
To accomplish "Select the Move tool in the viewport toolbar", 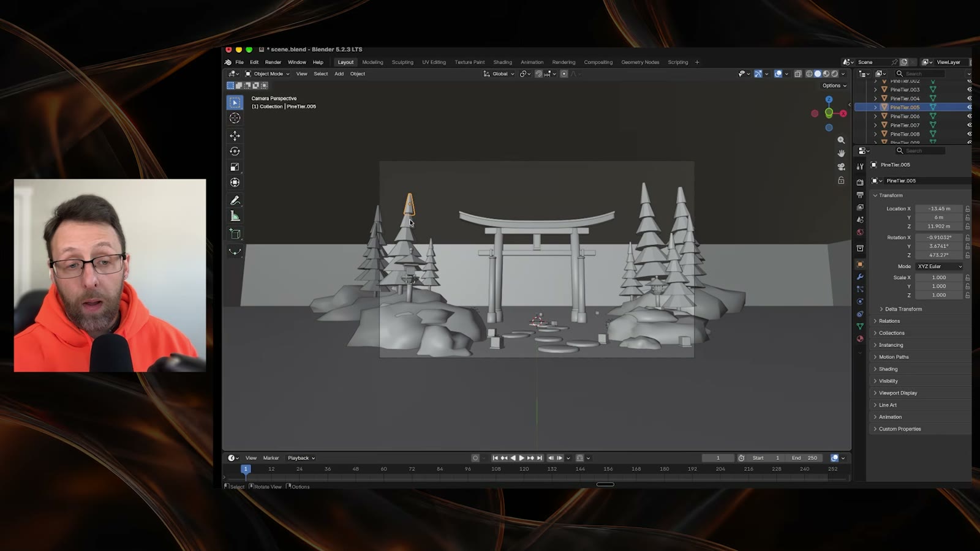I will (x=235, y=136).
